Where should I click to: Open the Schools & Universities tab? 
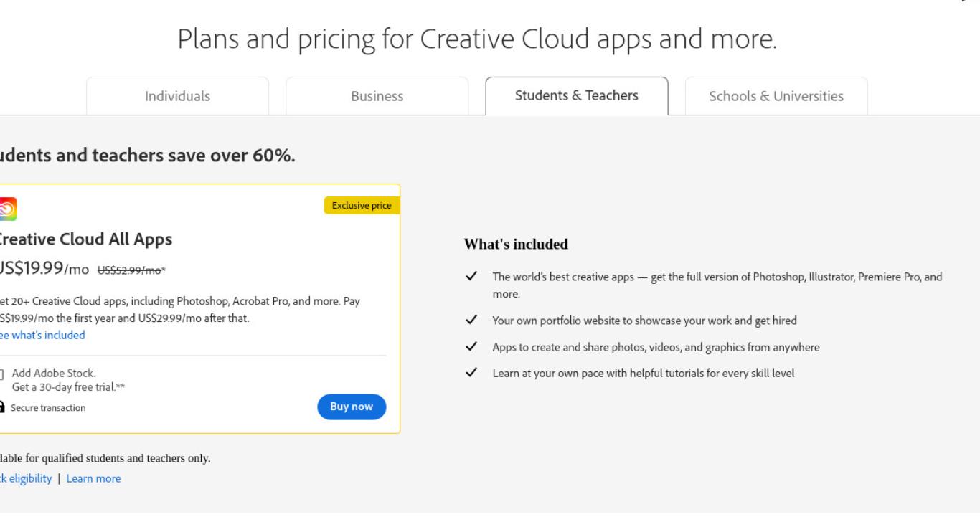coord(776,96)
